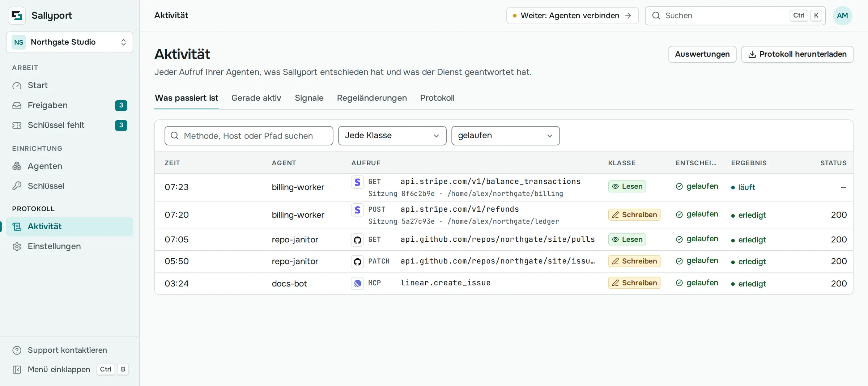Collapse menu via Menü einklappen
The image size is (868, 386).
pos(69,369)
